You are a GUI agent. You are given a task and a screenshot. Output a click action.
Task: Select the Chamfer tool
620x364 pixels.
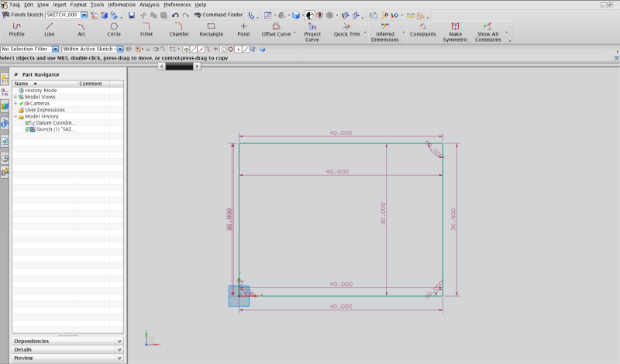[x=179, y=30]
